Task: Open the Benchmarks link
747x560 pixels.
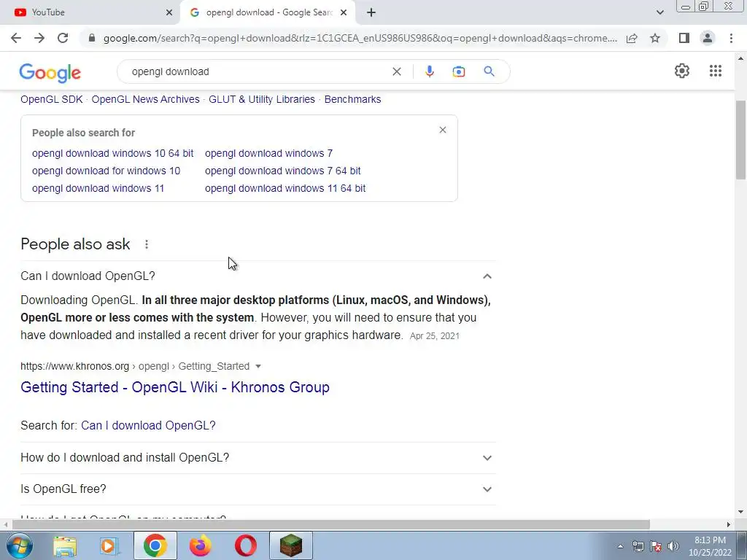Action: point(352,99)
